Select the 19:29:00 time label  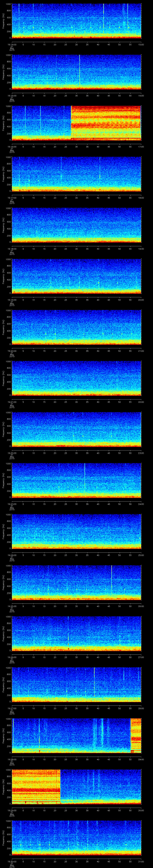click(x=12, y=810)
